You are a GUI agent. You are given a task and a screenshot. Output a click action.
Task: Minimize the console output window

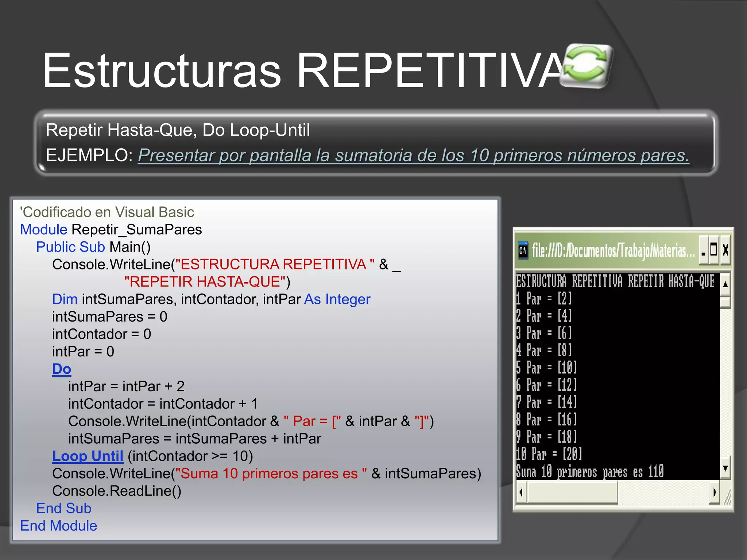(x=703, y=250)
